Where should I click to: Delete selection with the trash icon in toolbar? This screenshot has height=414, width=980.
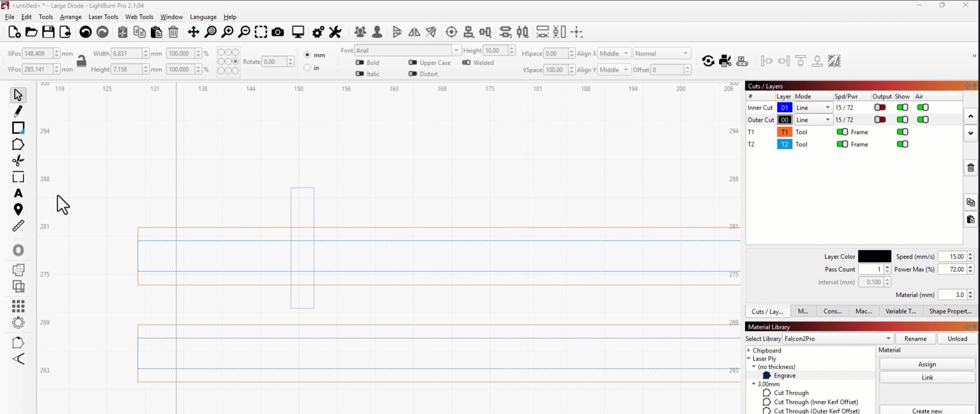pyautogui.click(x=173, y=32)
